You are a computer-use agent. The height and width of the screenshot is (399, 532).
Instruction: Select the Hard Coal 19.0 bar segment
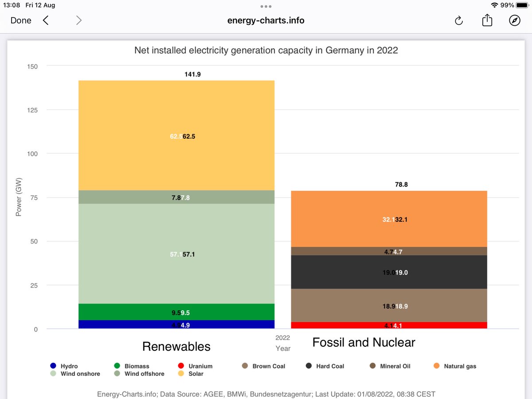tap(389, 272)
